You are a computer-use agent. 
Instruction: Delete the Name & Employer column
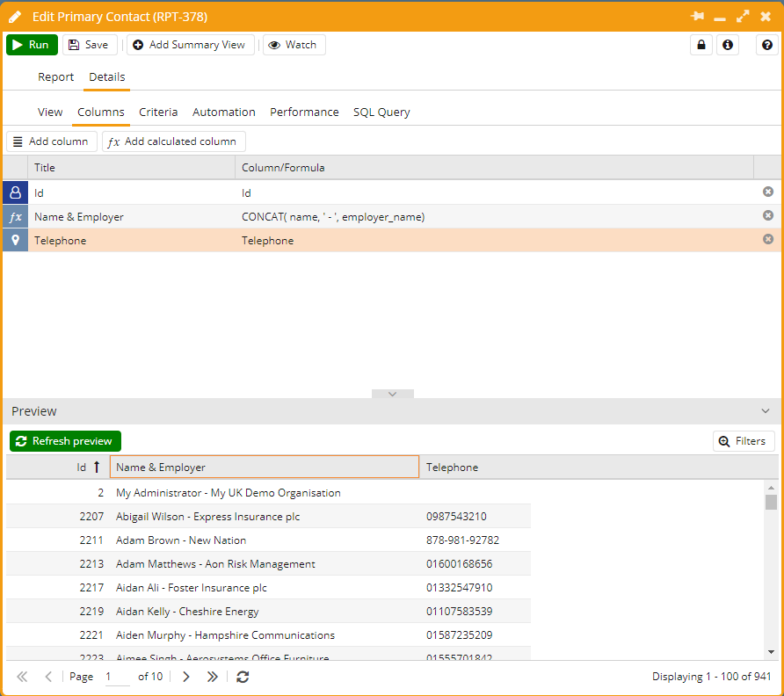(768, 215)
